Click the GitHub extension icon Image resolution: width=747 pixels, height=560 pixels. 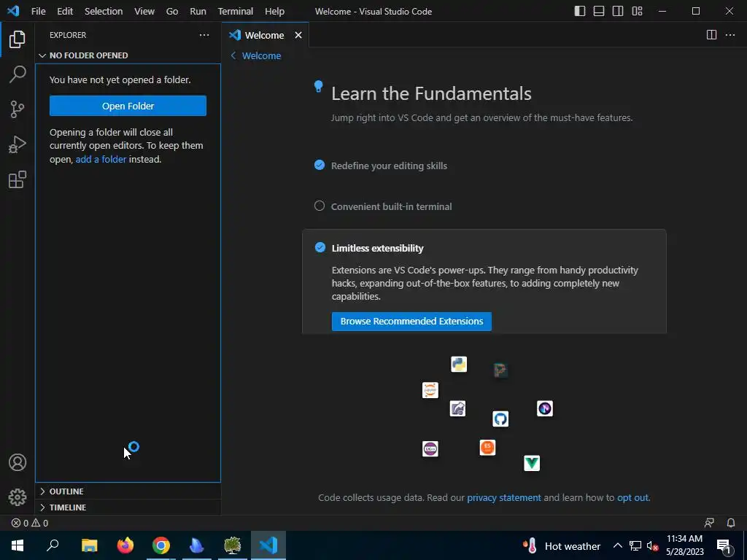[500, 419]
